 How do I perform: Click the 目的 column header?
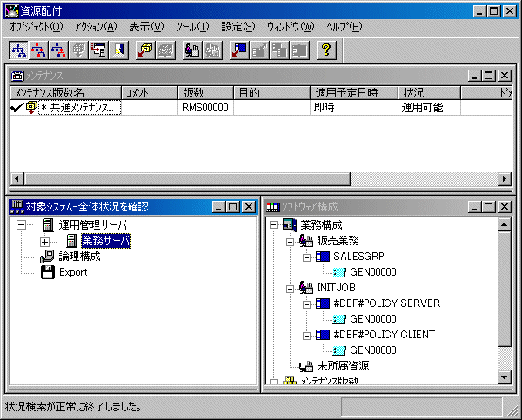271,92
